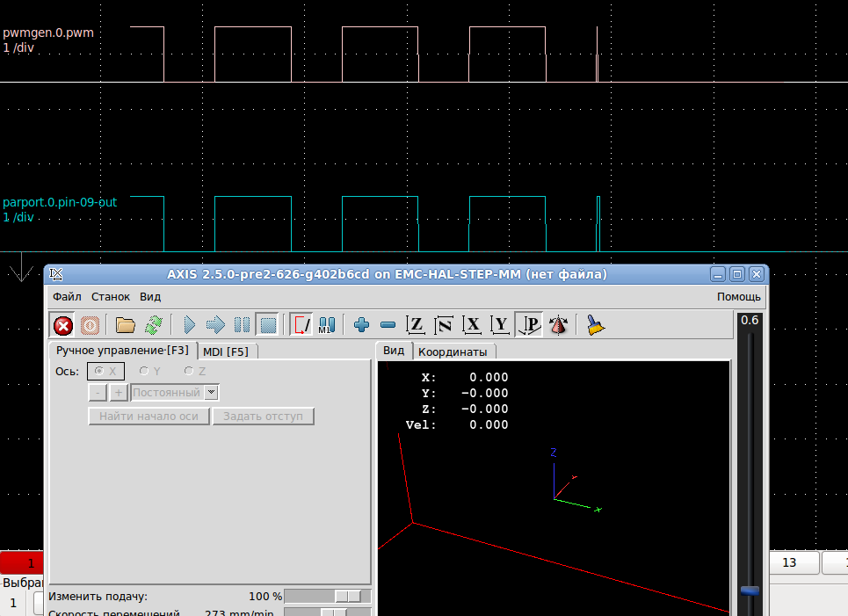Open the Станок menu
Image resolution: width=848 pixels, height=616 pixels.
pos(111,297)
